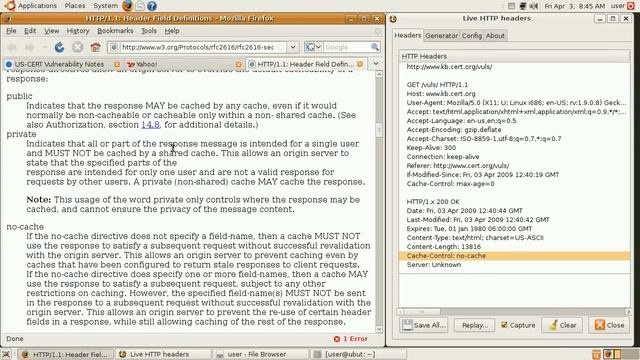This screenshot has height=360, width=640.
Task: Open the Help menu in Firefox
Action: click(x=172, y=31)
